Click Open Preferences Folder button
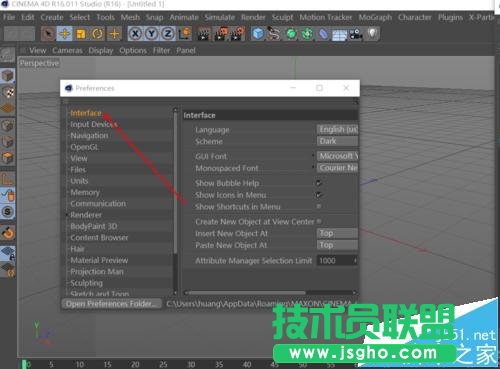 [x=111, y=304]
